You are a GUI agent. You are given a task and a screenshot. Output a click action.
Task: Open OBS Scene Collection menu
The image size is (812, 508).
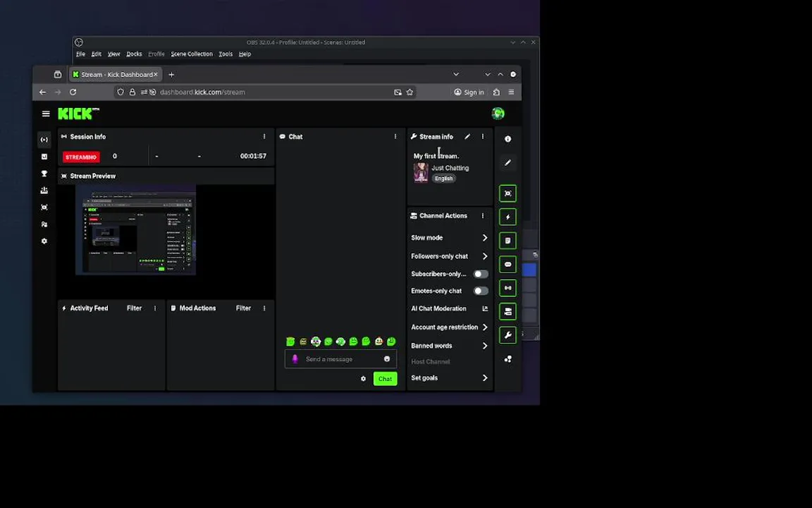[x=192, y=54]
